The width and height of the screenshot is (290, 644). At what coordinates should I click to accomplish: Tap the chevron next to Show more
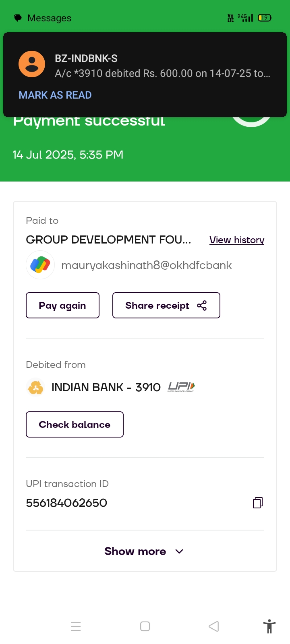180,551
